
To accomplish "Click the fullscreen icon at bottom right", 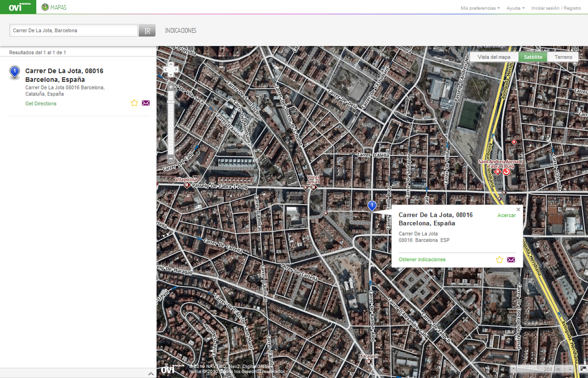I will tap(582, 367).
